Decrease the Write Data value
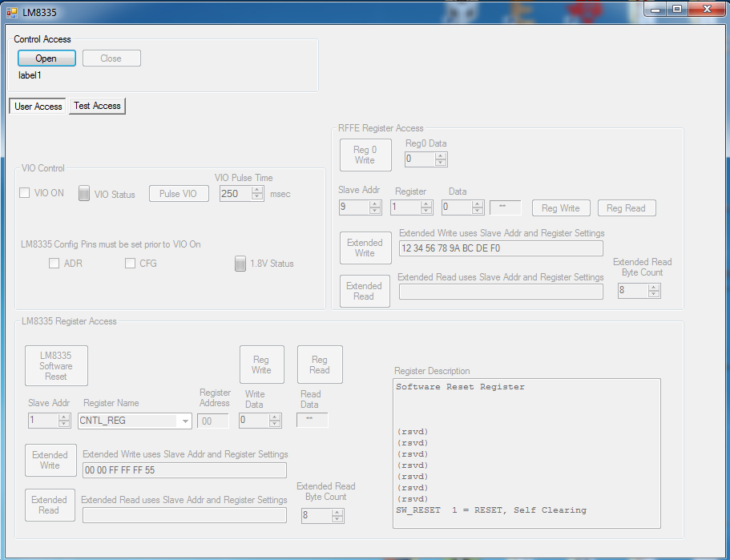Image resolution: width=730 pixels, height=560 pixels. (275, 424)
